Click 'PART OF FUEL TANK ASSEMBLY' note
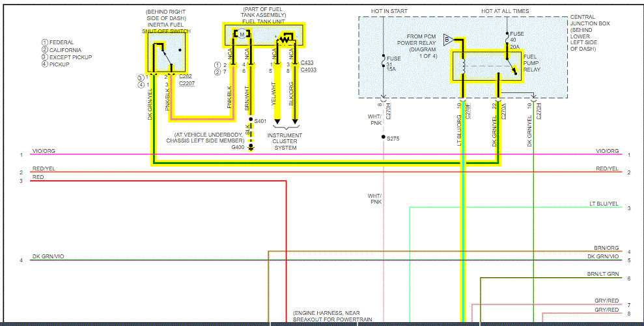Viewport: 644px width, 326px height. (x=263, y=12)
